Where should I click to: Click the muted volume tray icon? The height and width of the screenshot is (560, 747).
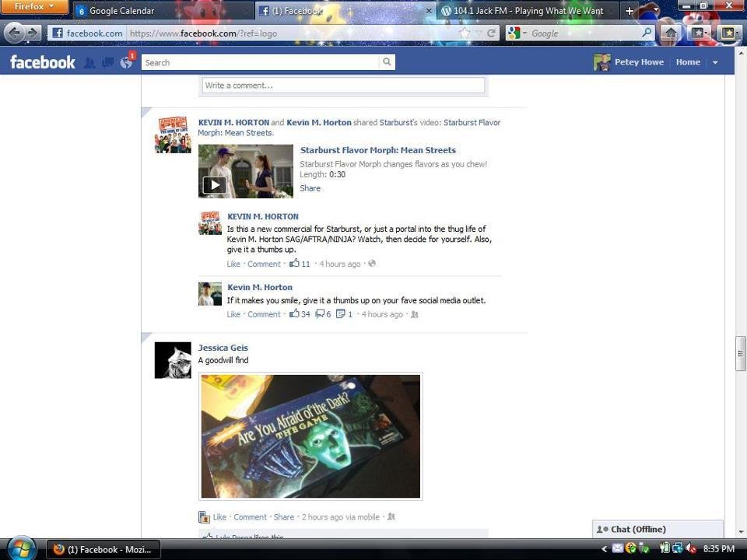pyautogui.click(x=691, y=549)
